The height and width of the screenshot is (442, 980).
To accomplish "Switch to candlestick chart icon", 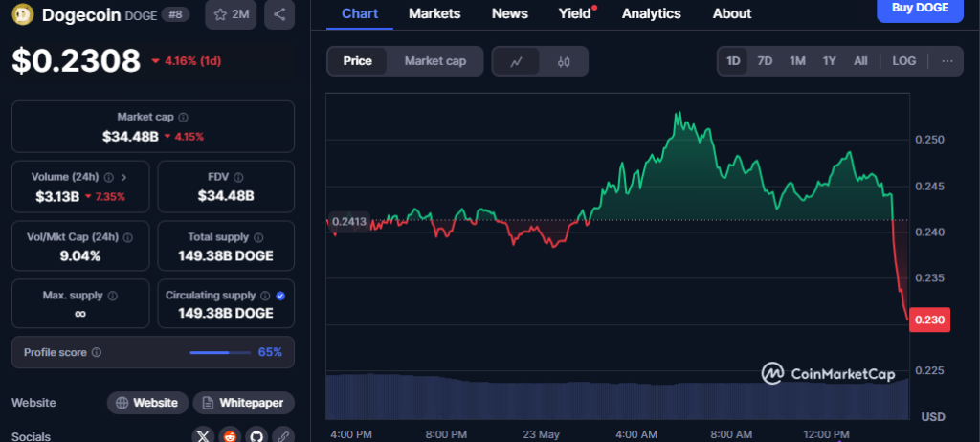I will 564,61.
